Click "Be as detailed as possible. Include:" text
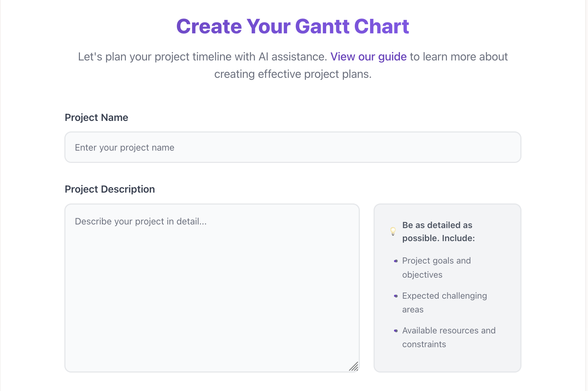 [438, 232]
